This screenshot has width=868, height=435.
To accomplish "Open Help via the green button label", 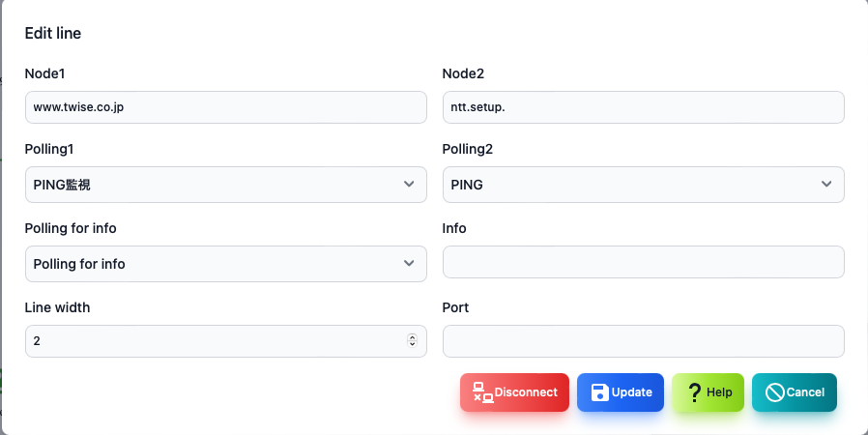I will (x=719, y=392).
